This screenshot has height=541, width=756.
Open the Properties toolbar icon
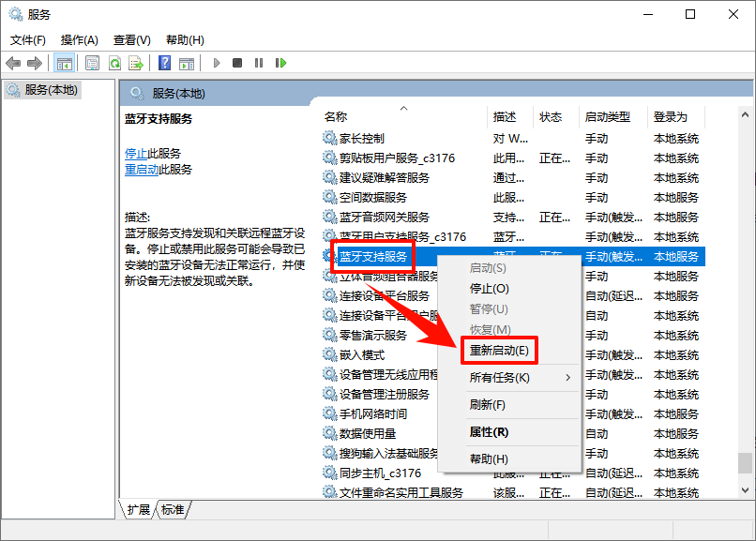tap(92, 63)
